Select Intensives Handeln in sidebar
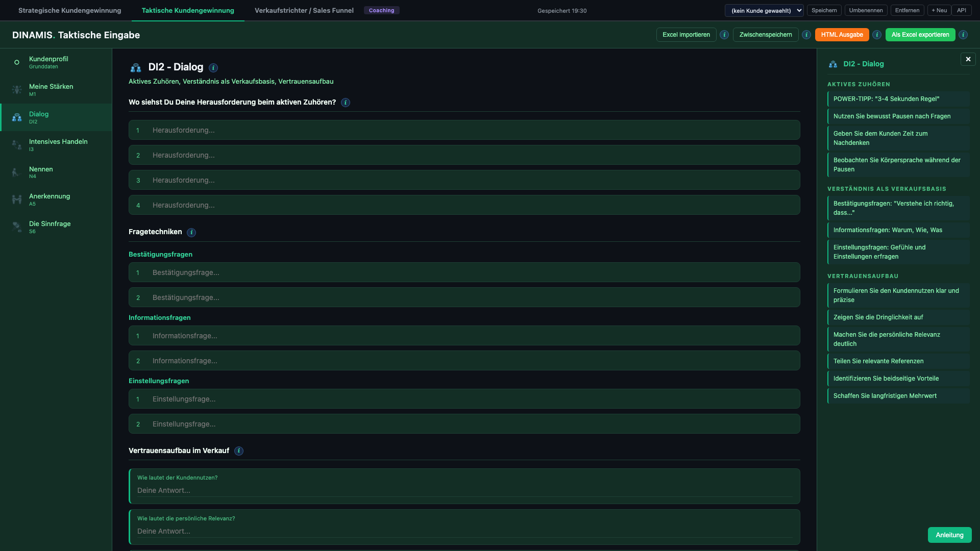 click(x=58, y=145)
